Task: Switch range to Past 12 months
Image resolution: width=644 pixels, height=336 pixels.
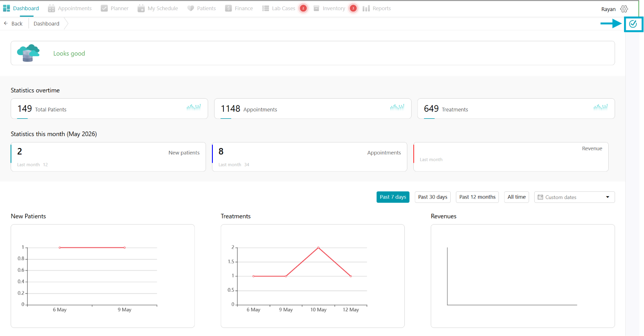Action: [477, 197]
